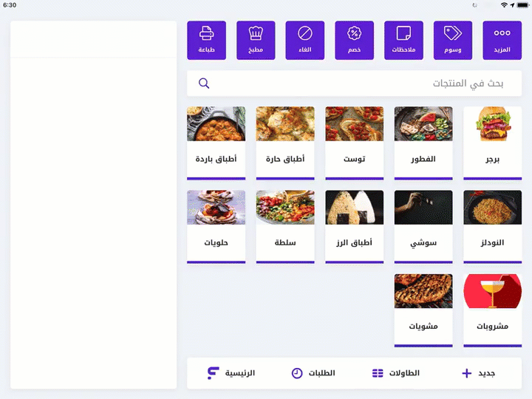Pick the سلطة salad category card
The width and height of the screenshot is (532, 399).
pos(285,227)
